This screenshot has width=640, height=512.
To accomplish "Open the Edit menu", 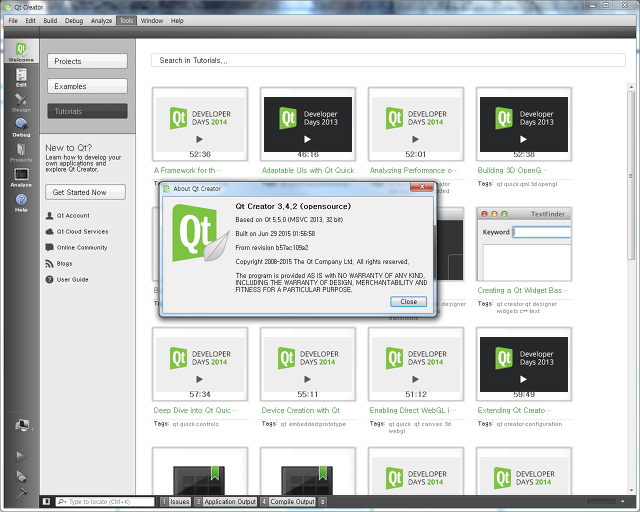I will (30, 20).
